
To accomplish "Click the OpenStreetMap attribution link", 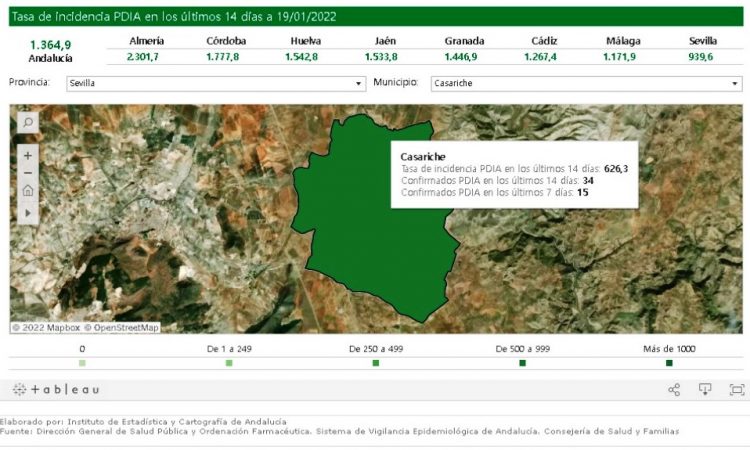I will click(x=121, y=327).
